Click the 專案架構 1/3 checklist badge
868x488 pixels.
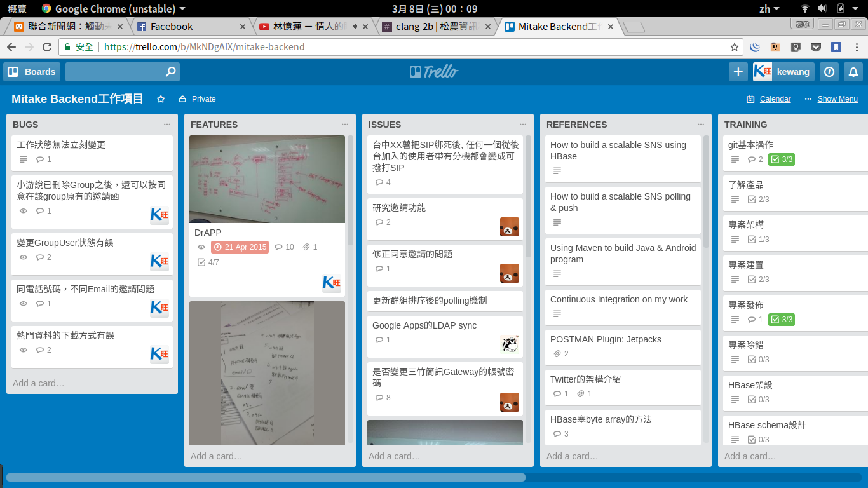[x=759, y=240]
